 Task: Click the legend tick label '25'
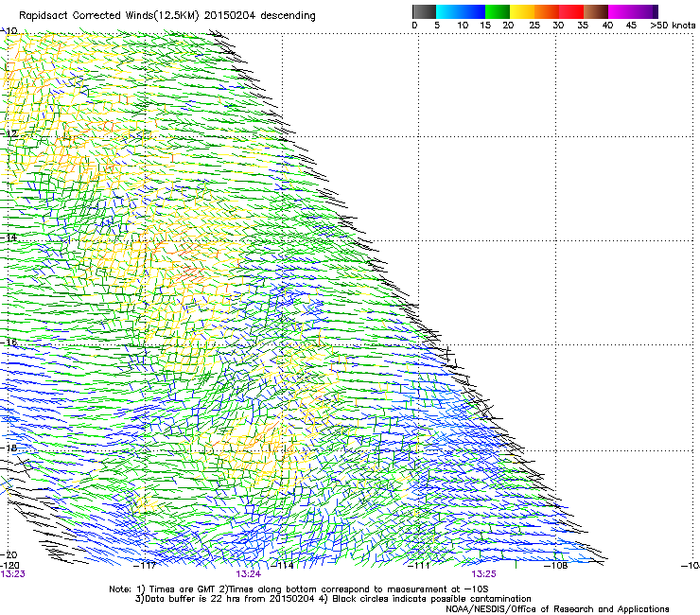coord(534,26)
